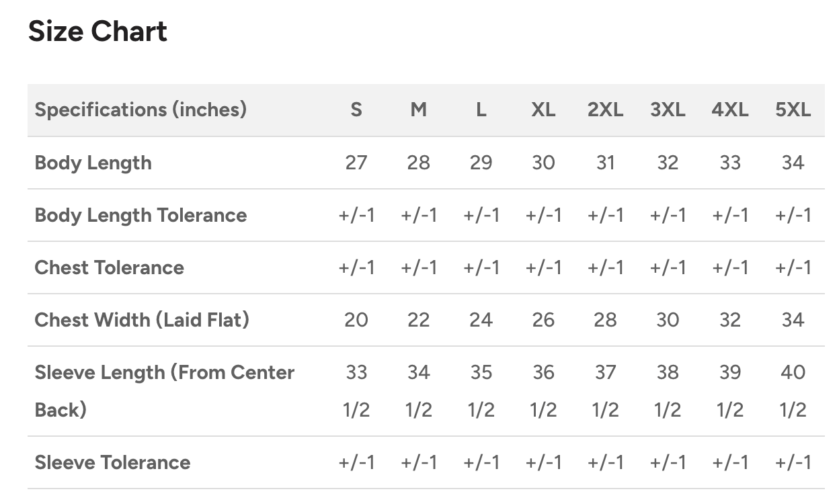Click the Chest Width (Laid Flat) label

tap(142, 320)
